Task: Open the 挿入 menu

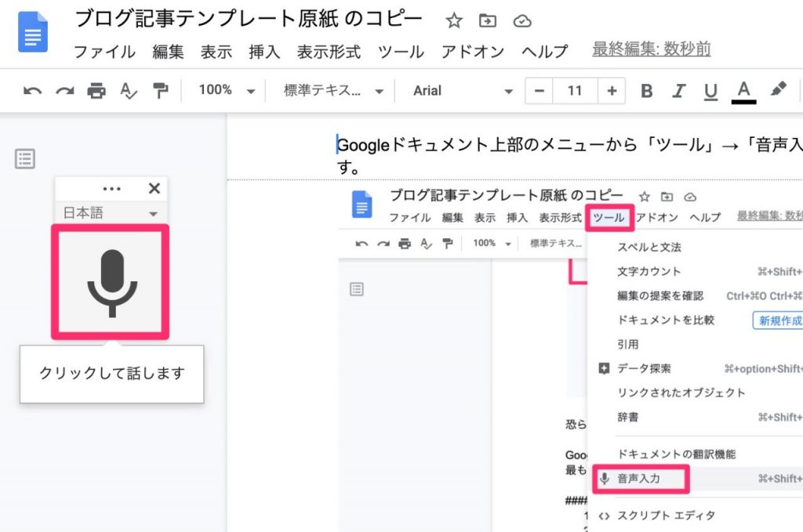Action: click(x=264, y=52)
